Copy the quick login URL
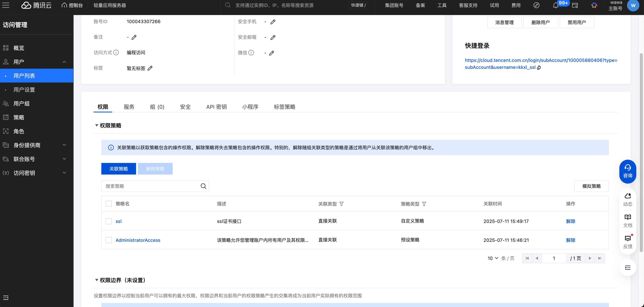 (x=539, y=67)
